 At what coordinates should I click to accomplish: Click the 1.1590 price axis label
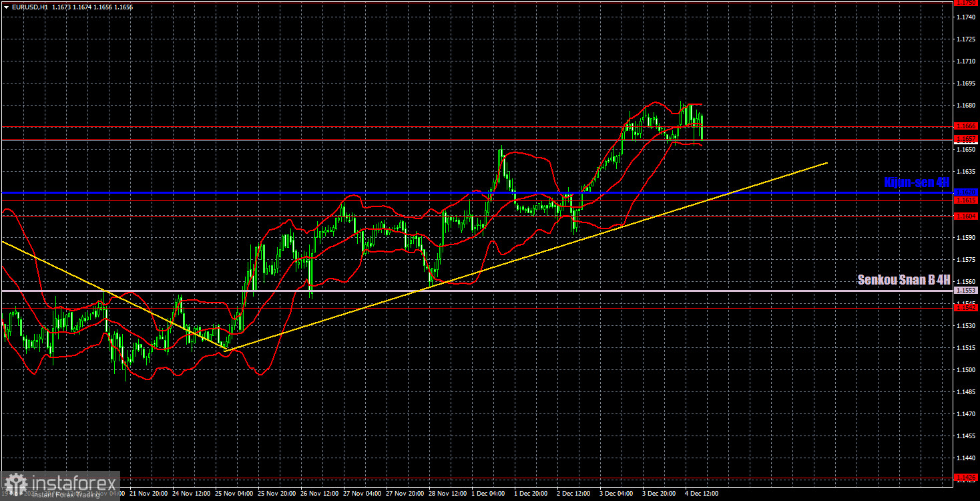966,237
